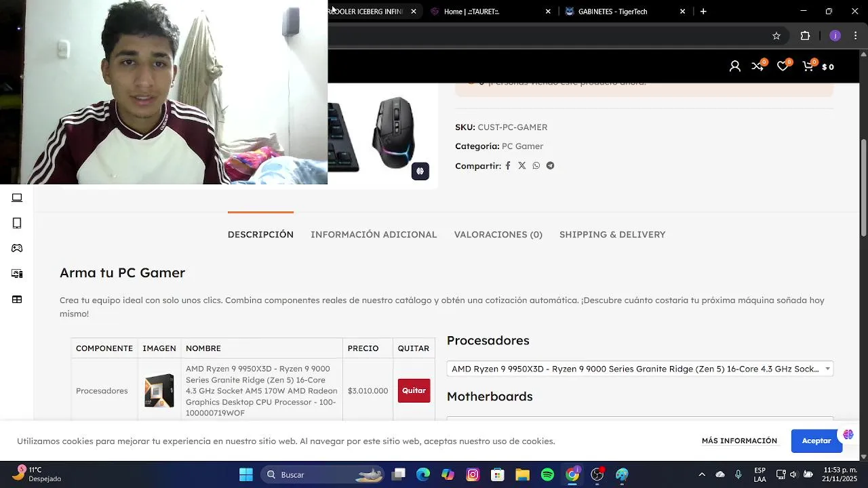The height and width of the screenshot is (488, 868).
Task: Open Spotify from the taskbar
Action: (x=547, y=474)
